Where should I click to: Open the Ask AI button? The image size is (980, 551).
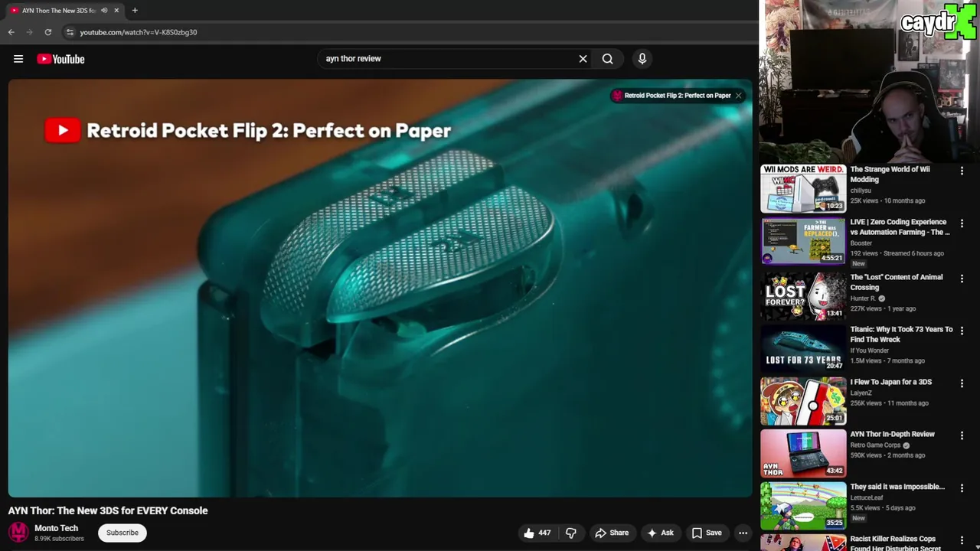(660, 533)
